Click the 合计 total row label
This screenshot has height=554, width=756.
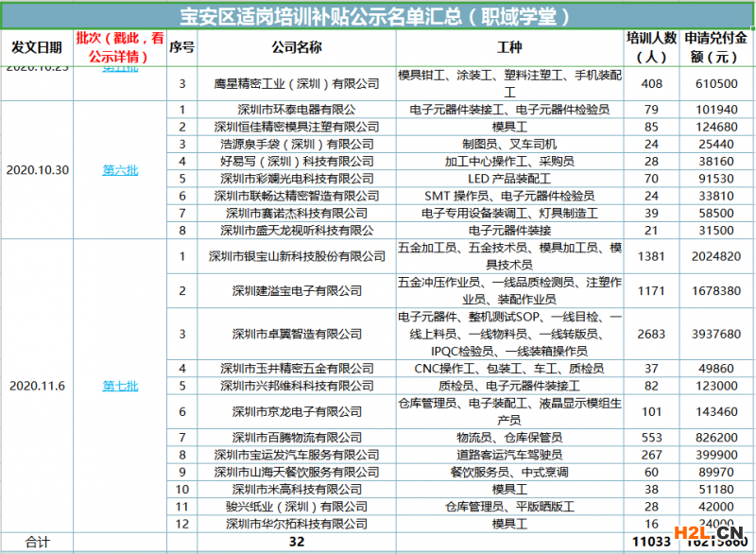pyautogui.click(x=37, y=543)
